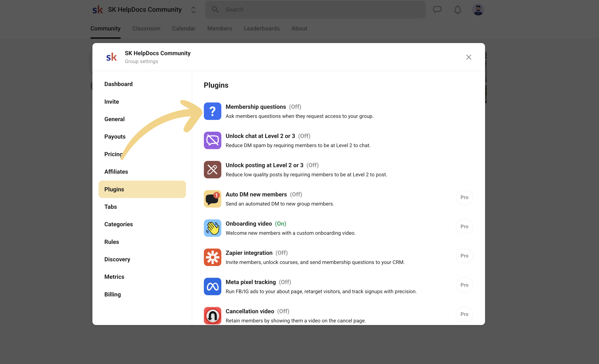Open Billing settings section
The height and width of the screenshot is (364, 599).
(142, 294)
